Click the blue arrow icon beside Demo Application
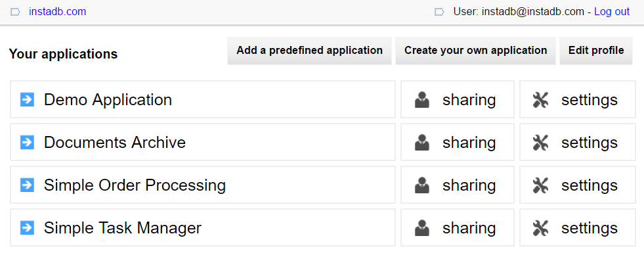Viewport: 644px width, 261px height. (x=27, y=99)
